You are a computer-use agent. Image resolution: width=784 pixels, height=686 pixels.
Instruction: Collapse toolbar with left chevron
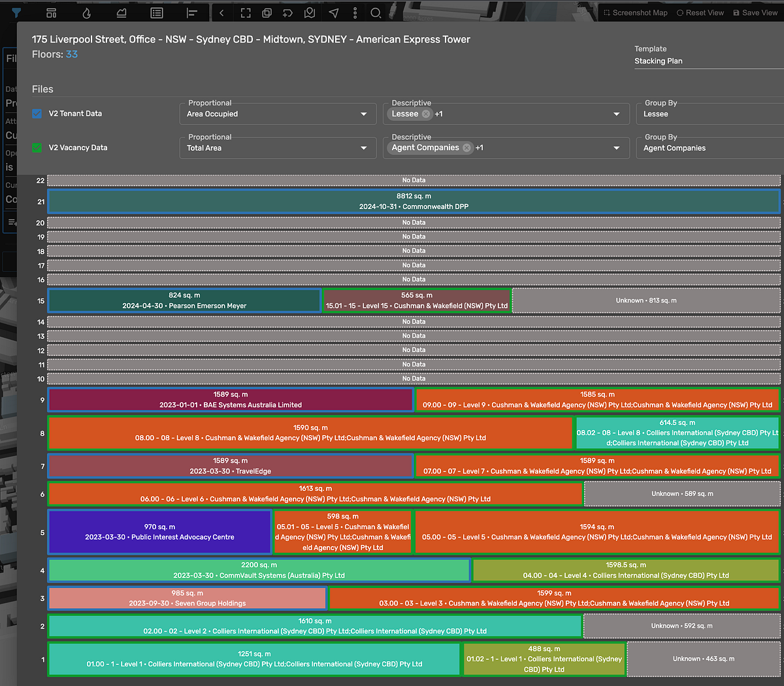(221, 12)
